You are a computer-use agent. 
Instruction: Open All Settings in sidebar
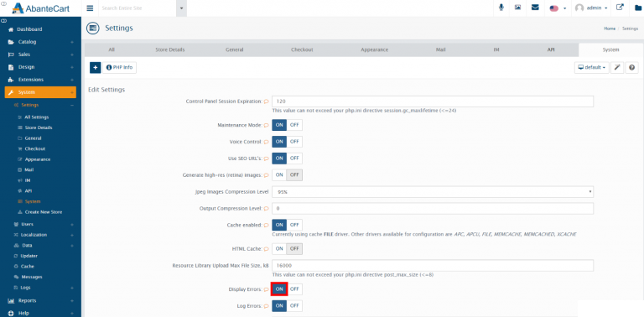[x=36, y=117]
